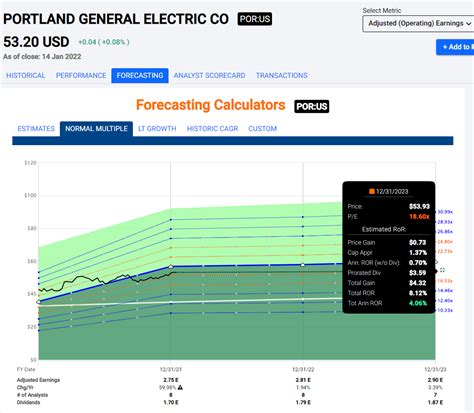The image size is (474, 413).
Task: Open the LT Growth tab
Action: click(157, 129)
